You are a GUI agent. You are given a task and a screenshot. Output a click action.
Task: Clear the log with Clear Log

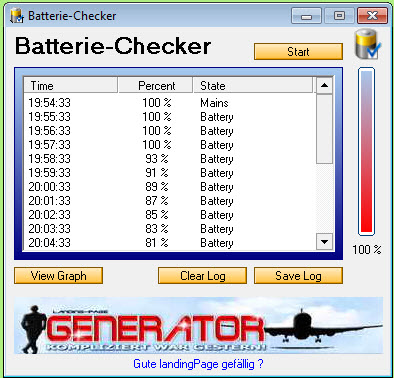[202, 276]
